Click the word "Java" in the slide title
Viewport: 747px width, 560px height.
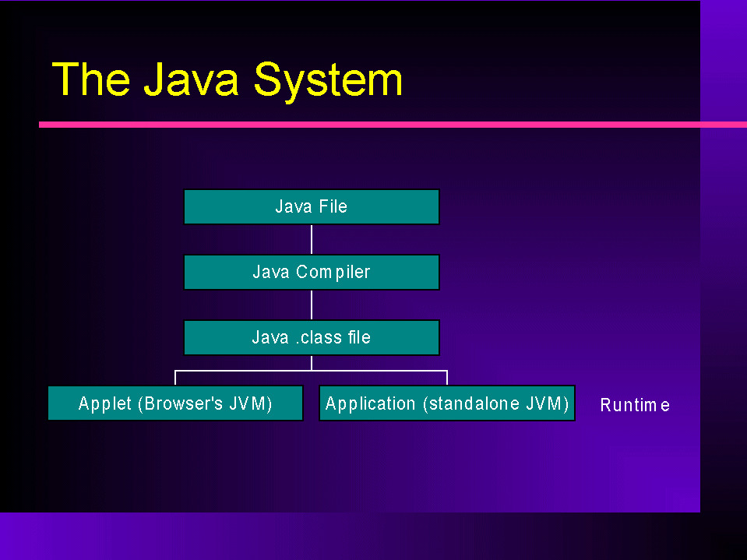click(190, 79)
